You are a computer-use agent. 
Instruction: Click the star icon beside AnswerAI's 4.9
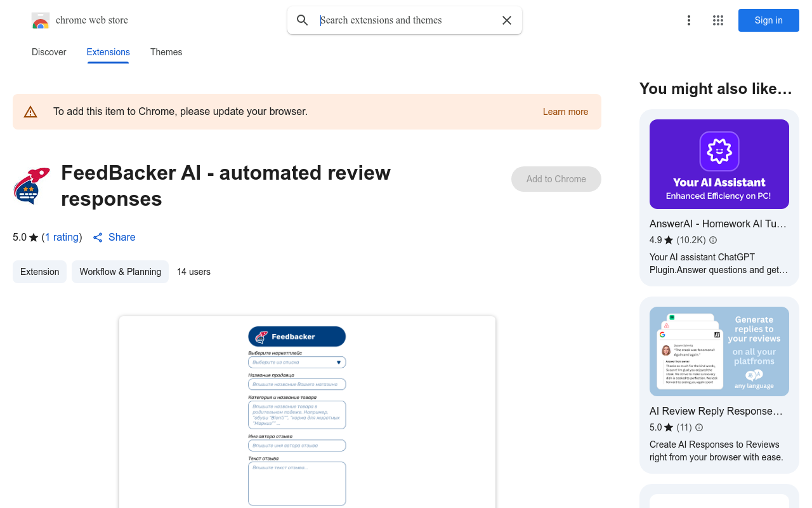point(669,240)
